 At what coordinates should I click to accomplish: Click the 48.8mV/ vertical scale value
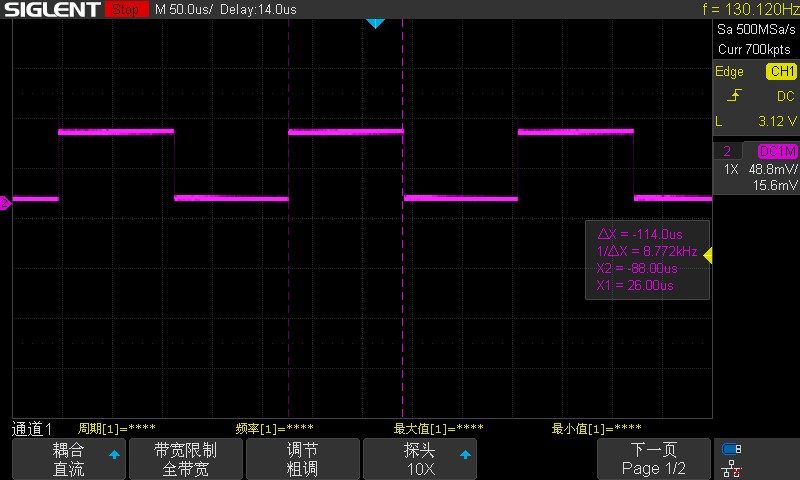772,169
